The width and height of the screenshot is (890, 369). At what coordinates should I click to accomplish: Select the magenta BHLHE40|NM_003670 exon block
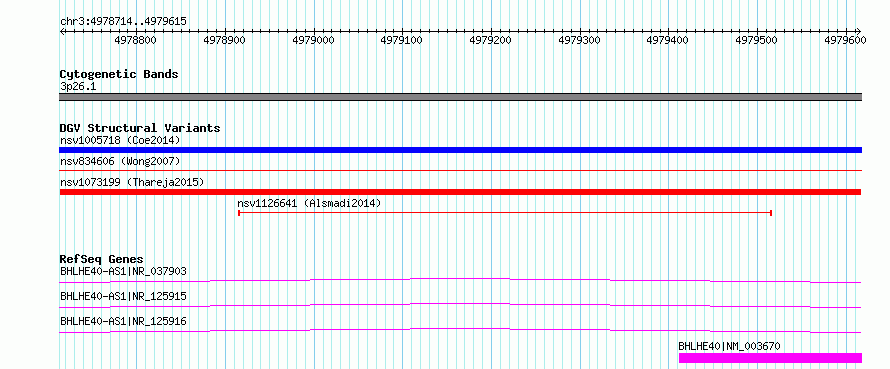coord(770,358)
